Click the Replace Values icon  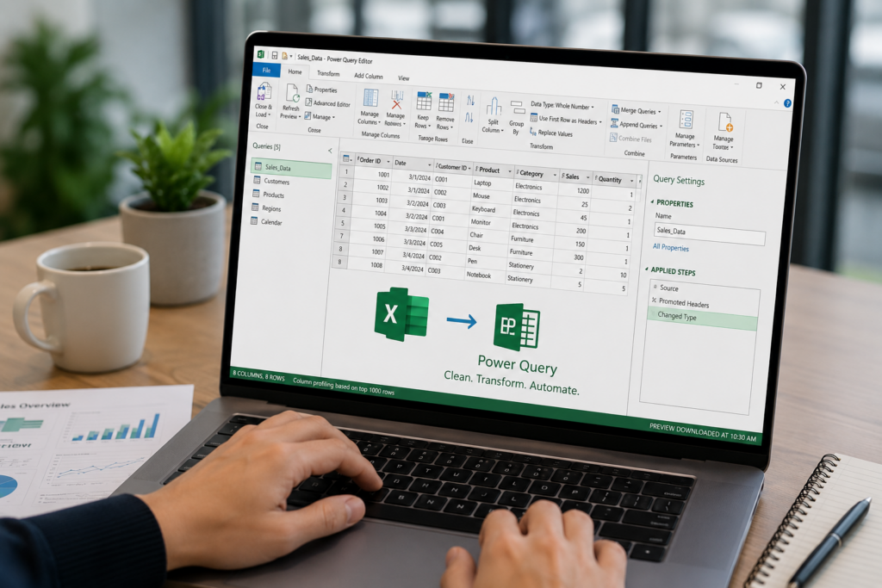tap(532, 132)
